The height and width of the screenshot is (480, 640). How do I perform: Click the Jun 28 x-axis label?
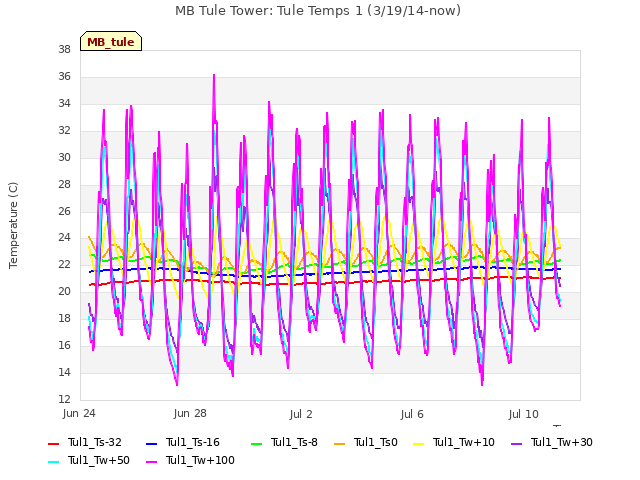coord(190,414)
